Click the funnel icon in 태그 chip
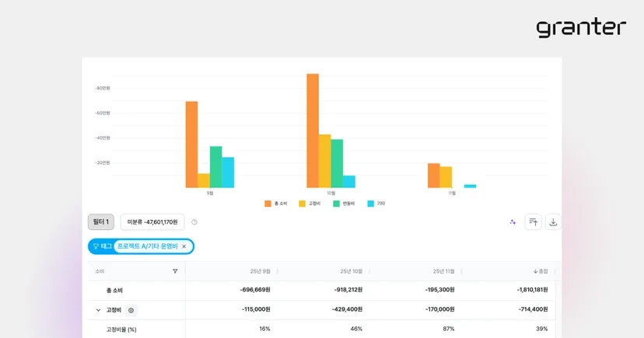The image size is (644, 338). [x=96, y=246]
